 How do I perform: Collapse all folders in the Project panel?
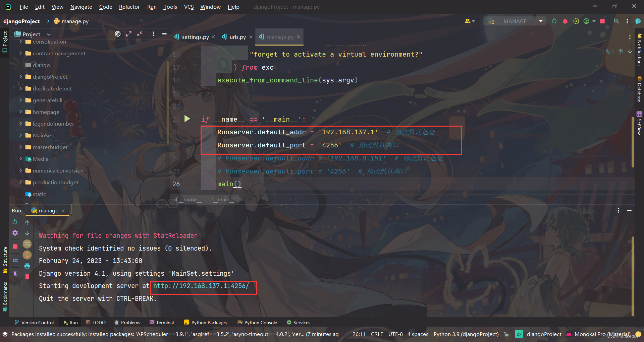click(x=140, y=34)
